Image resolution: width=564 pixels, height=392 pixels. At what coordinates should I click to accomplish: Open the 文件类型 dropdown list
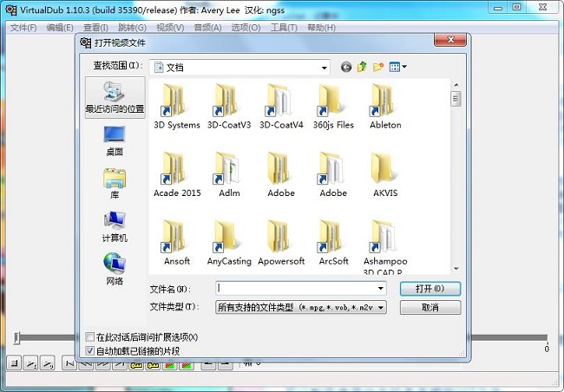(x=301, y=308)
